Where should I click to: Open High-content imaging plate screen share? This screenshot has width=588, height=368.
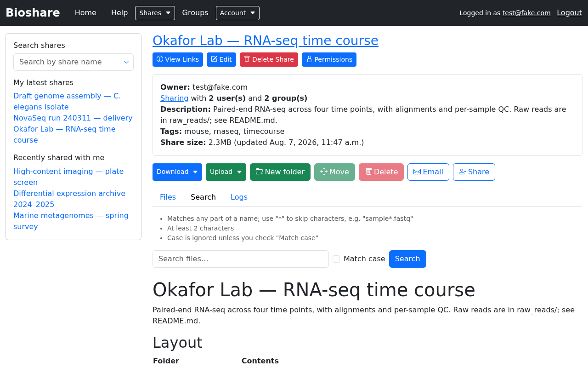point(68,177)
